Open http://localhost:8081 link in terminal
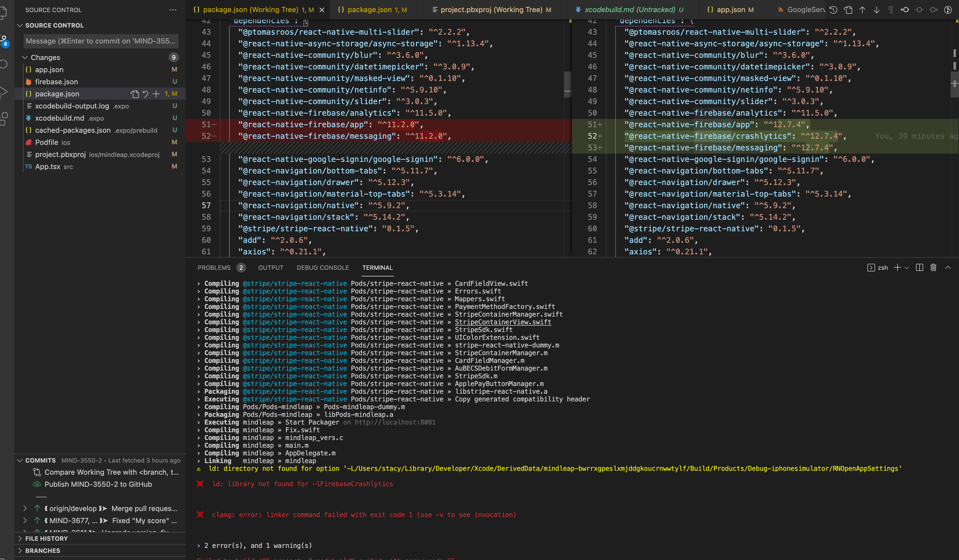959x560 pixels. click(395, 422)
